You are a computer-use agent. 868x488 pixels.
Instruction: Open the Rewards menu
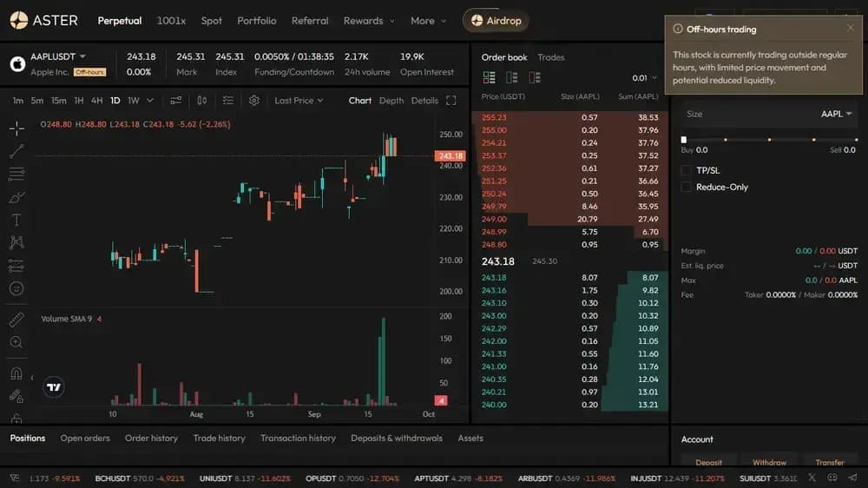pyautogui.click(x=369, y=21)
